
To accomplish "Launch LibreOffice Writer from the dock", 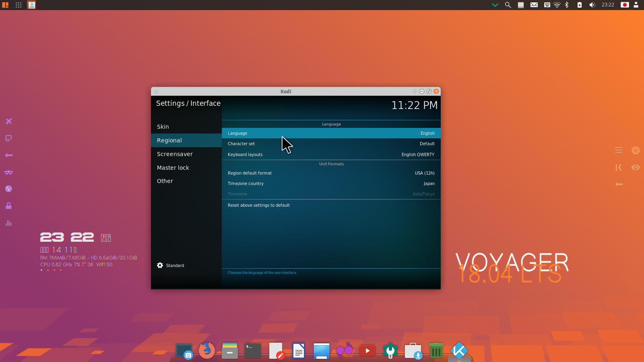I will [299, 351].
